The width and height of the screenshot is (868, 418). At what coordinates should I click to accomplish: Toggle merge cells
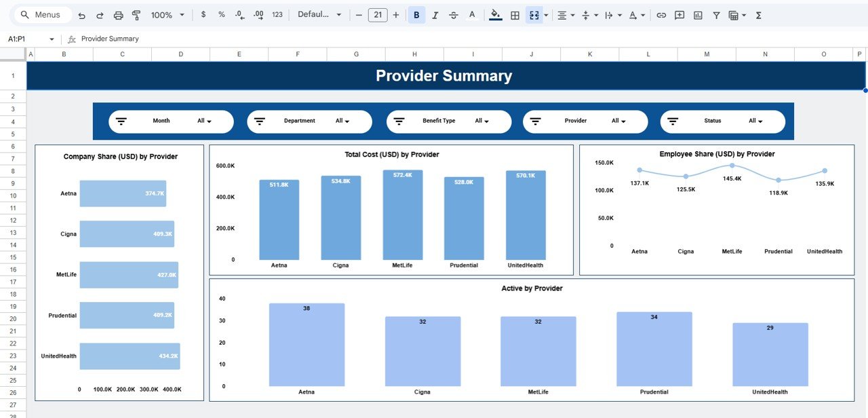pos(534,14)
